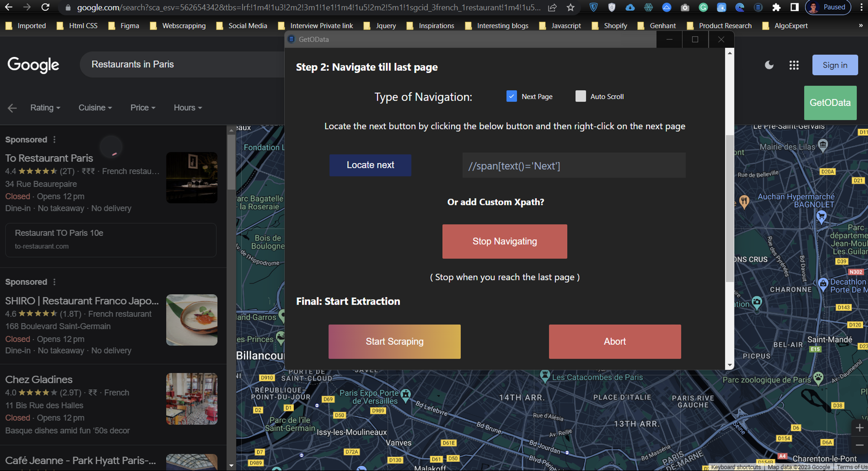Expand the Hours filter dropdown
The height and width of the screenshot is (471, 868).
pos(188,108)
